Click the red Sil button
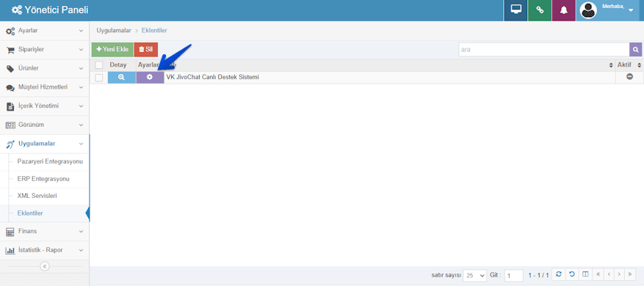The height and width of the screenshot is (286, 644). 146,49
